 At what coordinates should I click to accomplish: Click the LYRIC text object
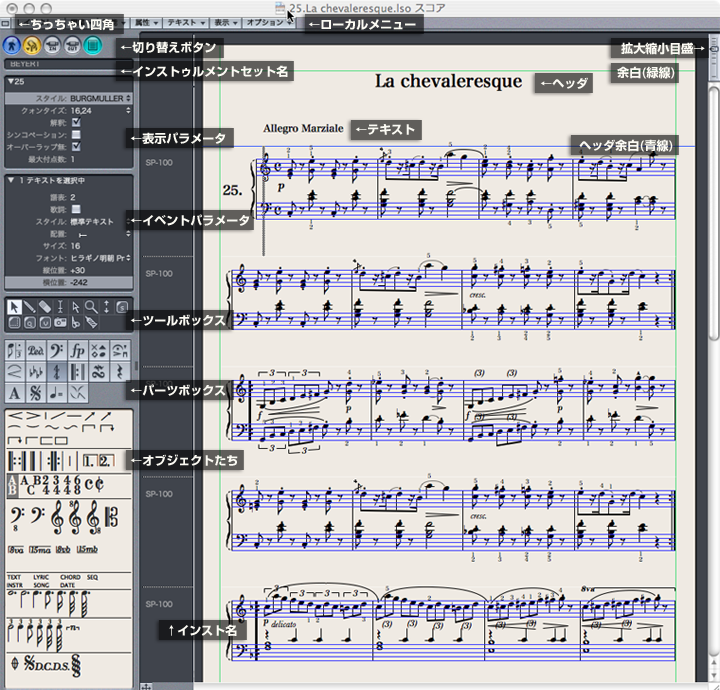(41, 577)
